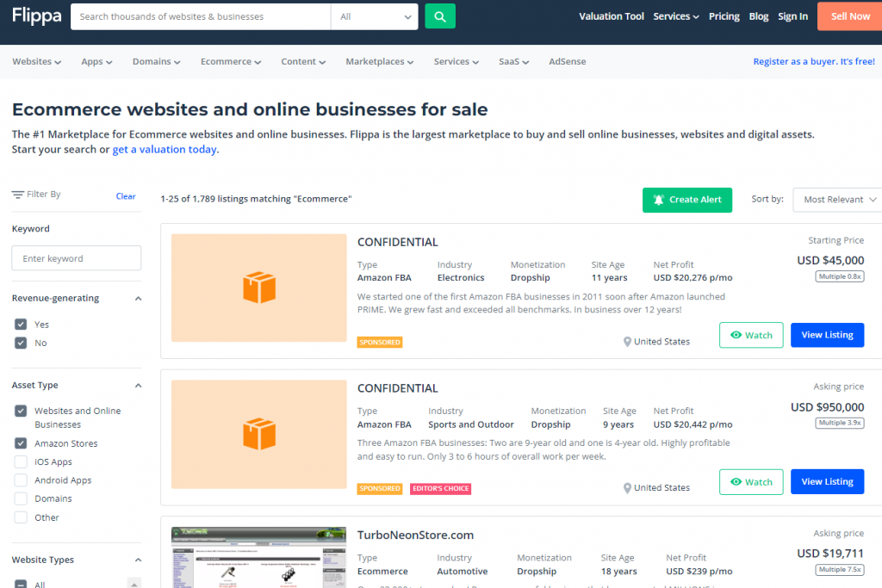Screen dimensions: 882x588
Task: Click the sidebar scrollbar up arrow
Action: [x=134, y=584]
